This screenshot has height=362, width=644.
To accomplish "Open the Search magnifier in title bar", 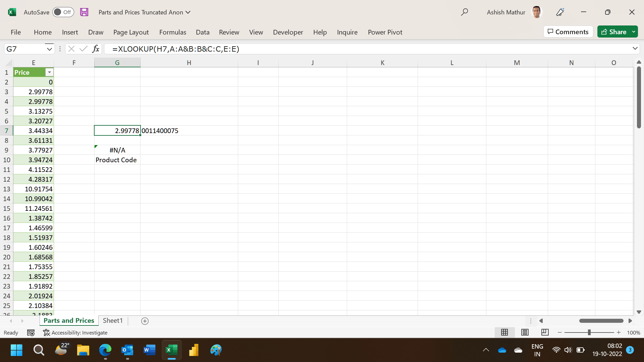I will coord(464,12).
